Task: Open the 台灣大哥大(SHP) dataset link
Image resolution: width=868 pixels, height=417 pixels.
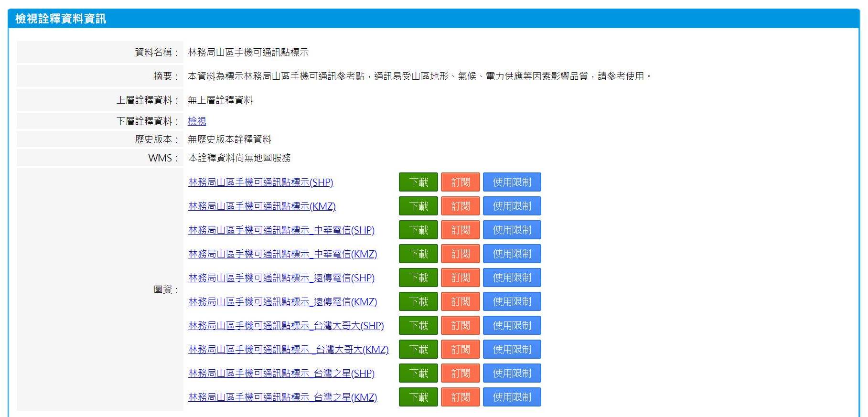Action: click(x=286, y=325)
